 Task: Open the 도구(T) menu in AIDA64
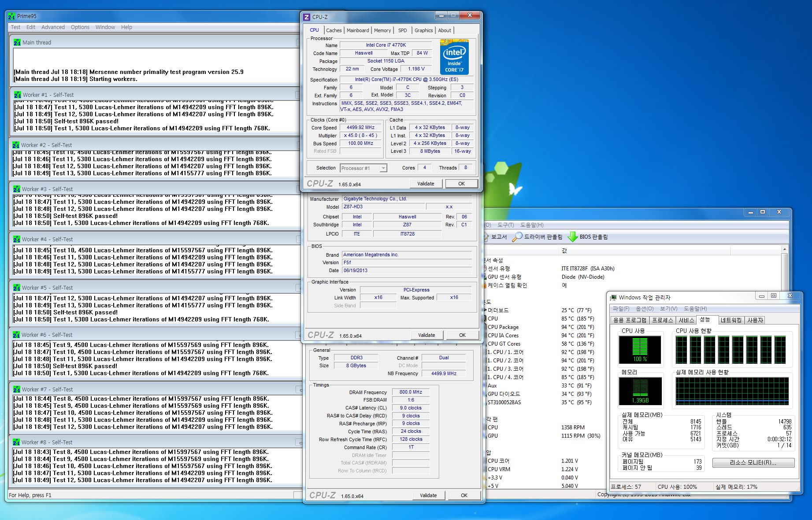point(505,225)
